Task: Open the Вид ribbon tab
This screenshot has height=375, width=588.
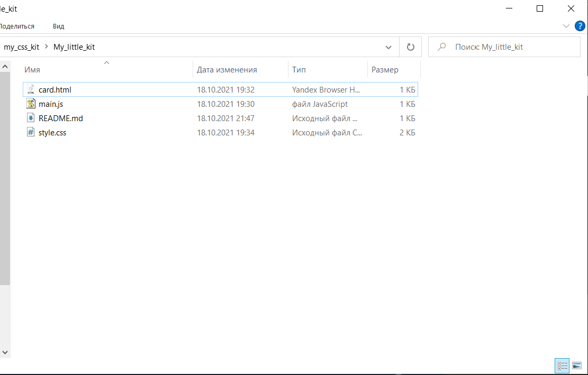Action: 59,26
